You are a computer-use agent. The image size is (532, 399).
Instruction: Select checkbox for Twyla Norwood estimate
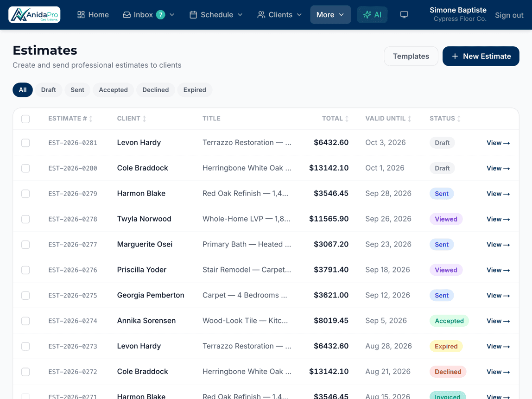tap(25, 219)
